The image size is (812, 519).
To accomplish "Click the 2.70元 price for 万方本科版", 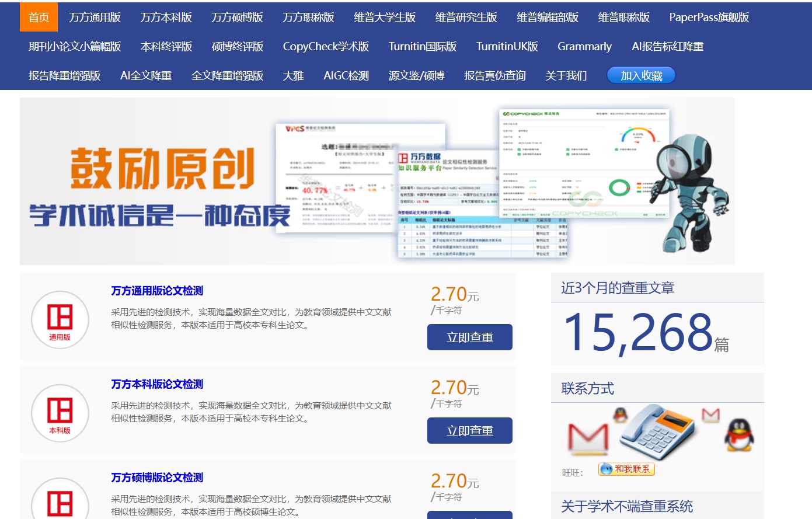I will pos(455,388).
